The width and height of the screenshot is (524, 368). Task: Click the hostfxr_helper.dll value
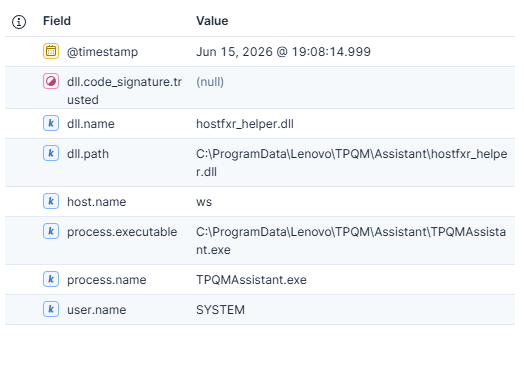(245, 124)
